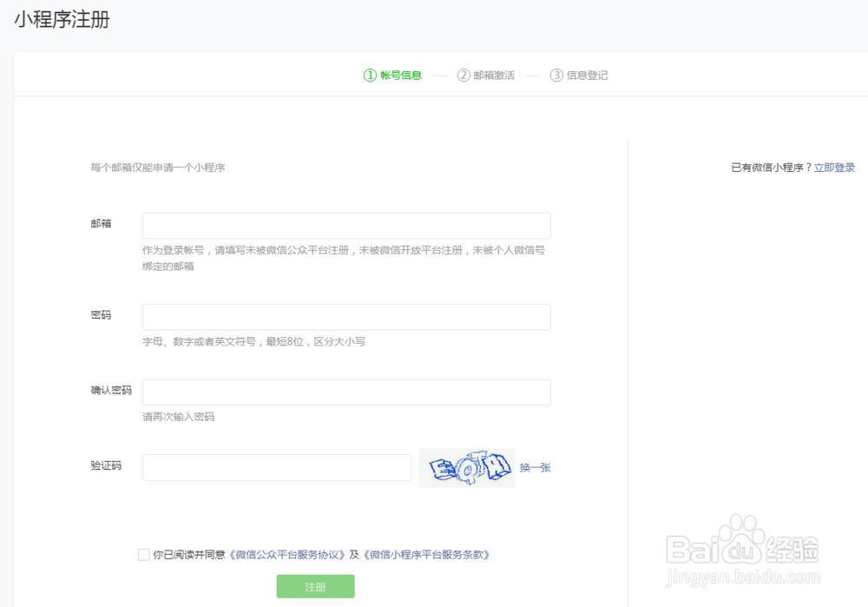
Task: Select step 1 帐号信息
Action: [x=392, y=76]
